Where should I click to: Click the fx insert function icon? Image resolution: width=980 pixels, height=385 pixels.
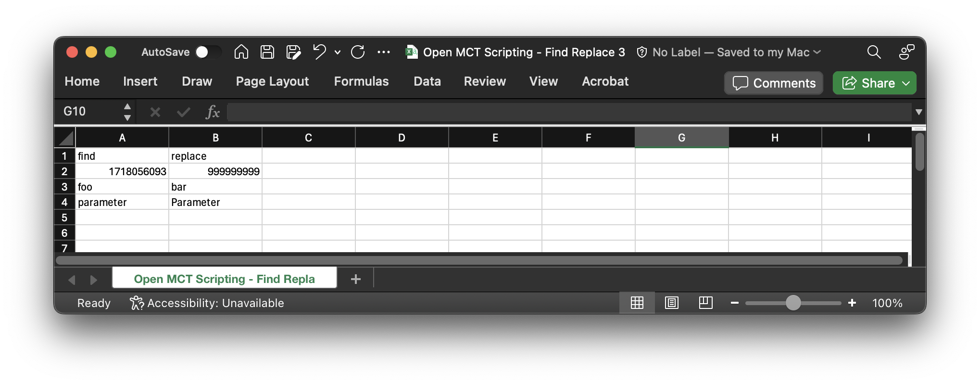(x=212, y=112)
